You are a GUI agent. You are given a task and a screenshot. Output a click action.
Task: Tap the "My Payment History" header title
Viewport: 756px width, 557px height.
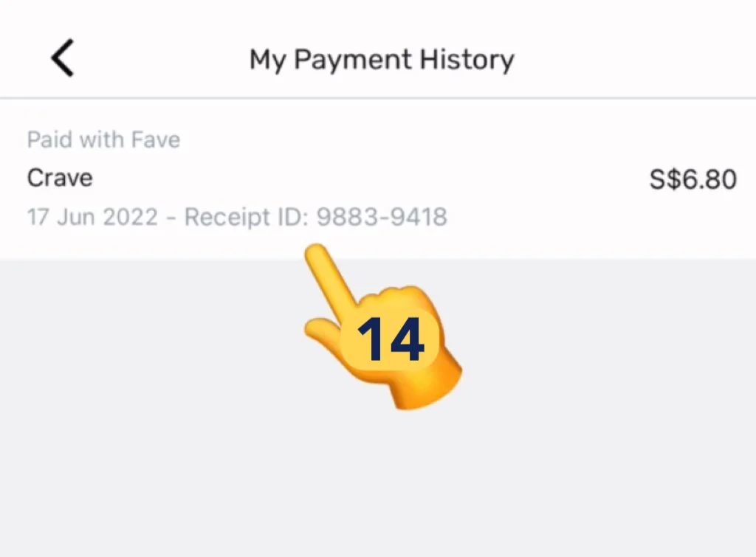tap(382, 60)
